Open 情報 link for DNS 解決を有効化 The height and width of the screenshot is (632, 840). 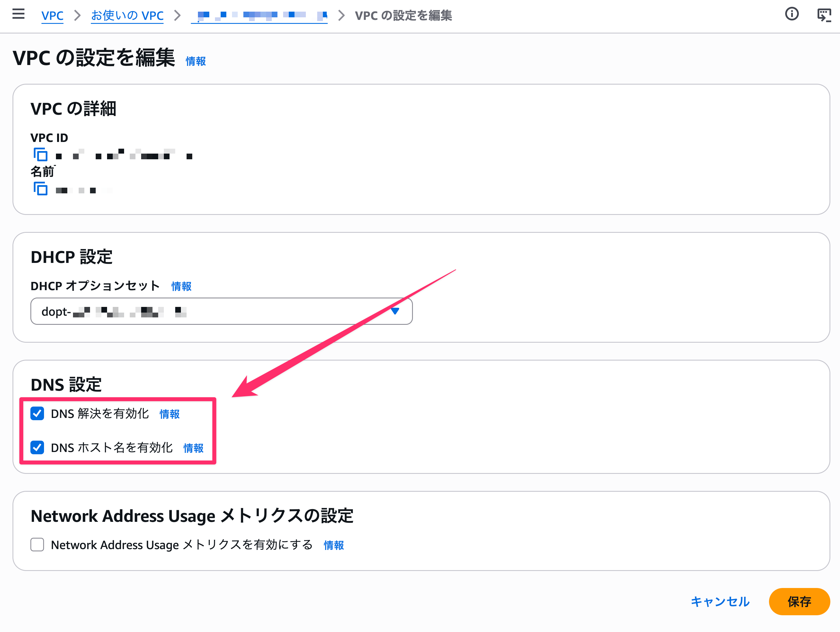click(169, 414)
